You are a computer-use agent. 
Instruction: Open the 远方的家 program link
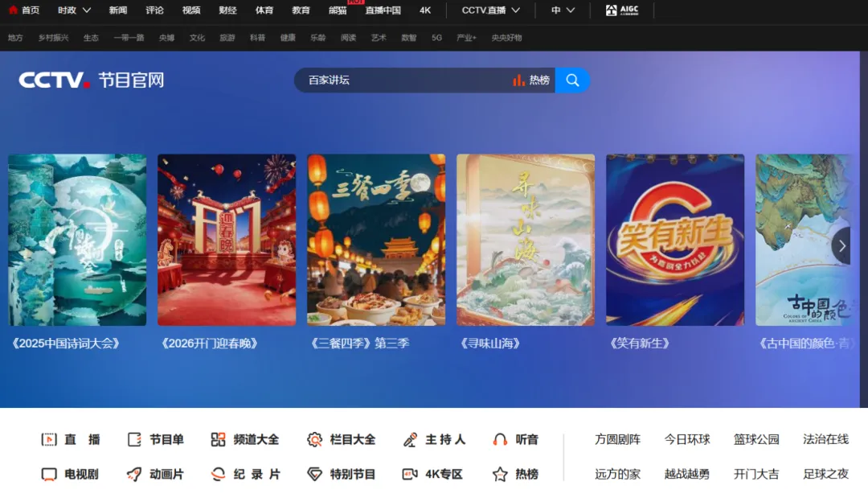coord(618,475)
